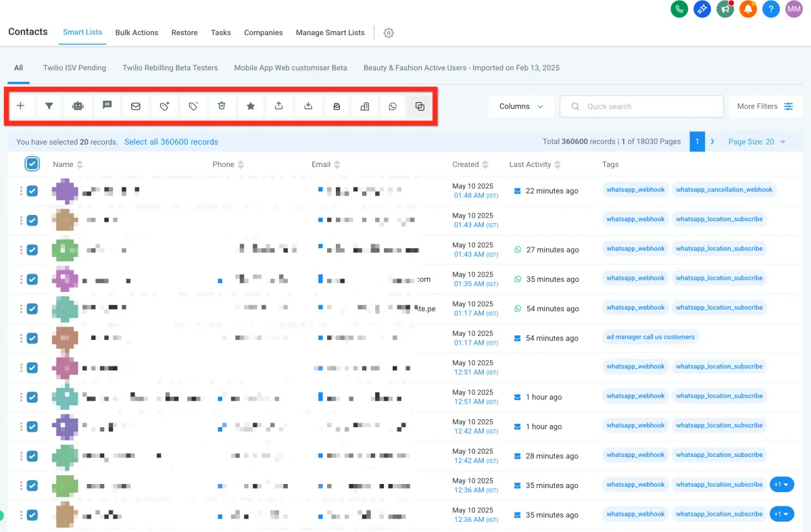Uncheck the 12:42 AM row with 1 hour ago
The width and height of the screenshot is (811, 532).
click(x=32, y=427)
